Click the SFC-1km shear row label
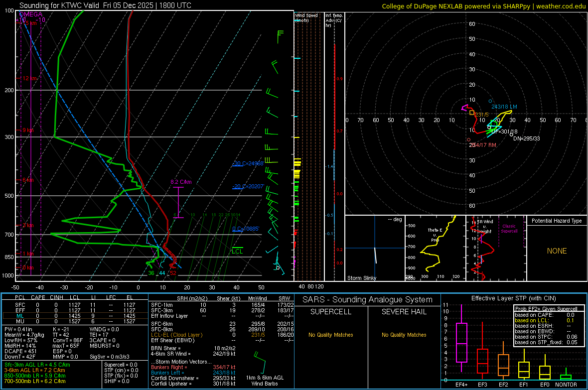The image size is (588, 390). point(162,305)
